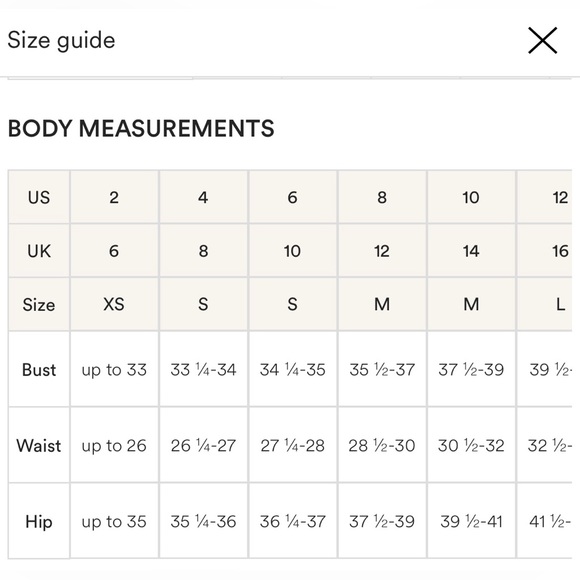Select the US size 6 cell
This screenshot has width=580, height=580.
pos(293,197)
